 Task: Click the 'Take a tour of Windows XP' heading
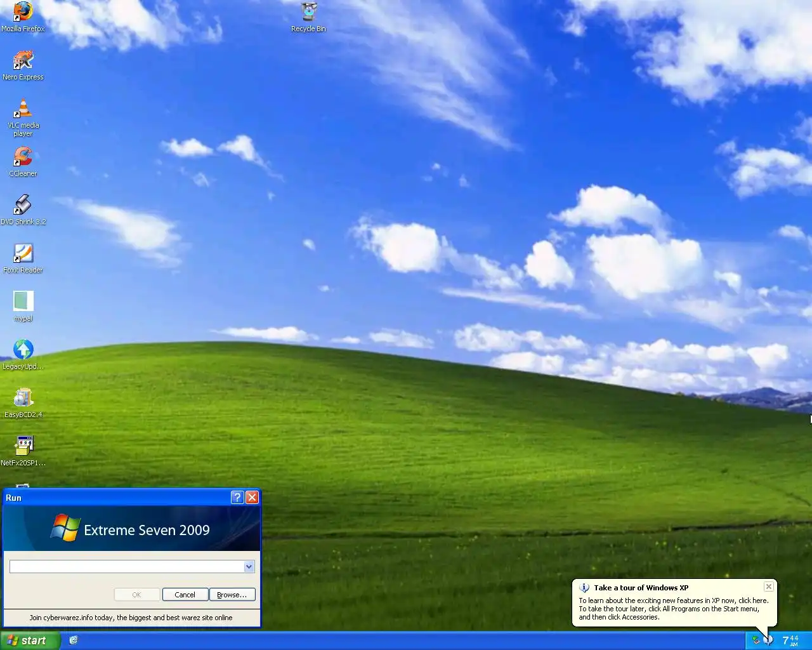click(x=641, y=588)
